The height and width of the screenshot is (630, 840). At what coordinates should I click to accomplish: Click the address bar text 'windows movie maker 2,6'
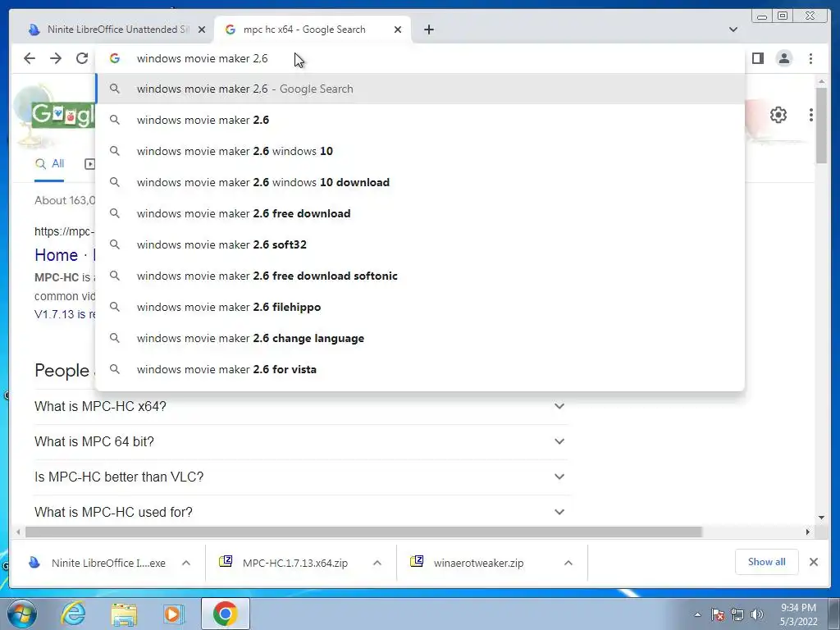coord(202,58)
